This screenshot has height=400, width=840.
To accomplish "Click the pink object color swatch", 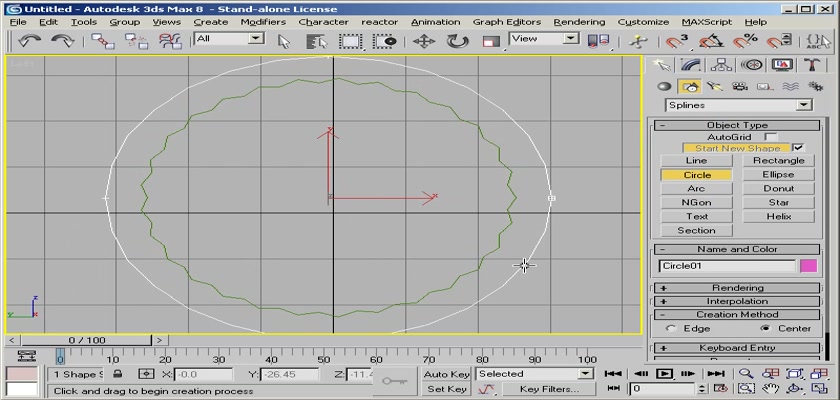I will [x=808, y=266].
